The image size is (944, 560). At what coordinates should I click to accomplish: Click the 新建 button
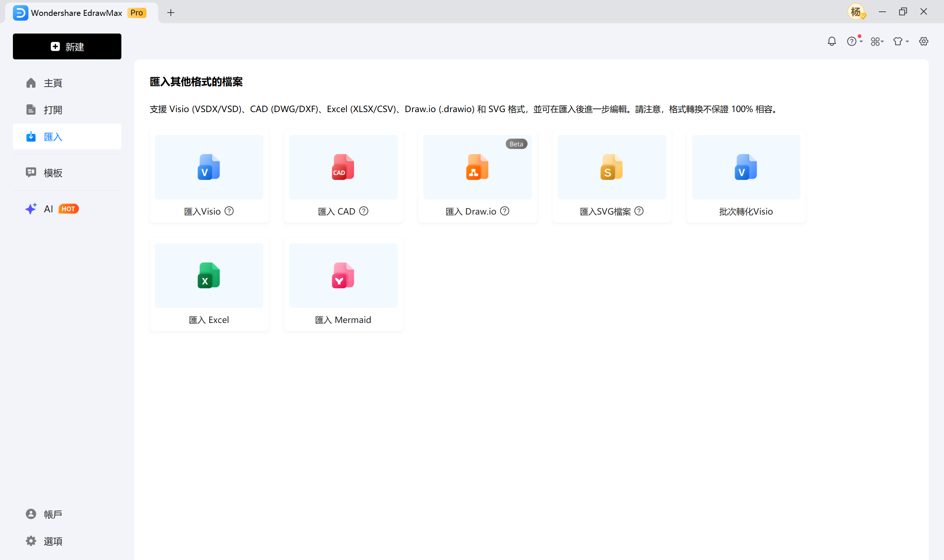click(67, 47)
